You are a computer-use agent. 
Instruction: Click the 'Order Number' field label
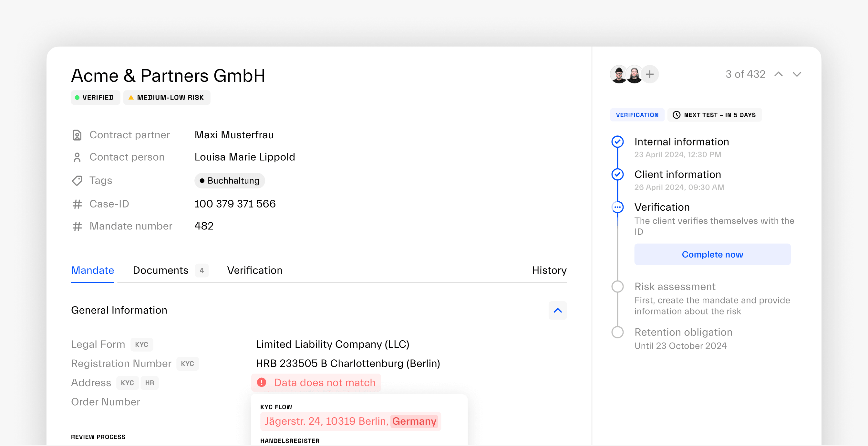[106, 402]
